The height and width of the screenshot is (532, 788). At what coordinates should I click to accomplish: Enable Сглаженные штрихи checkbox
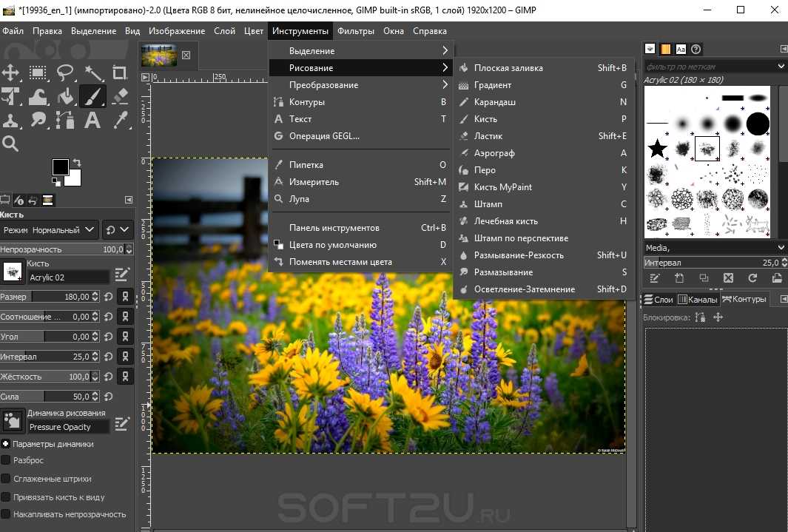pos(6,479)
